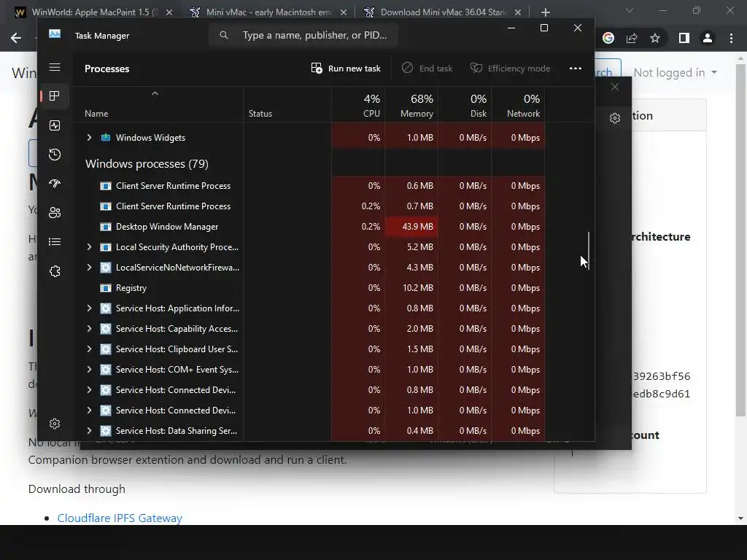Sort processes by Network column header

[x=519, y=105]
